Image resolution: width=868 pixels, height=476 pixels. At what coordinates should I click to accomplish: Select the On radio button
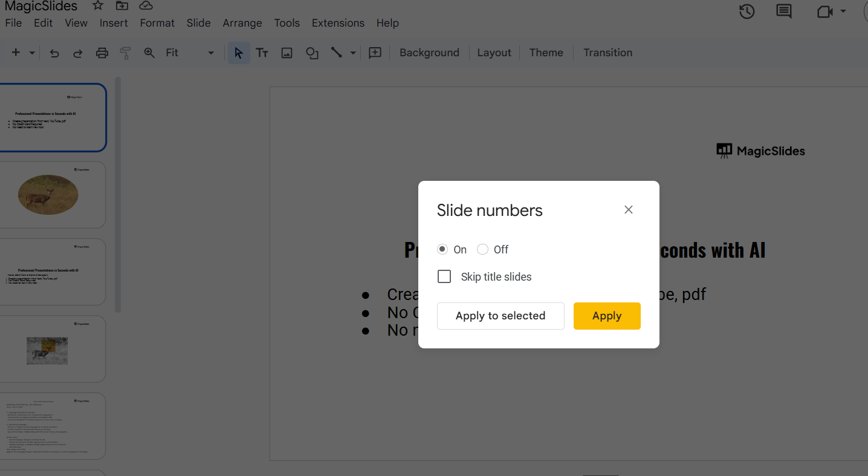pyautogui.click(x=442, y=249)
